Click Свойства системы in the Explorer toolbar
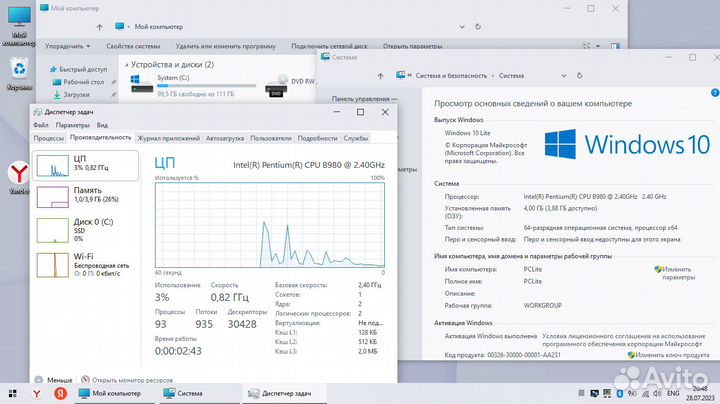The height and width of the screenshot is (404, 720). point(133,46)
